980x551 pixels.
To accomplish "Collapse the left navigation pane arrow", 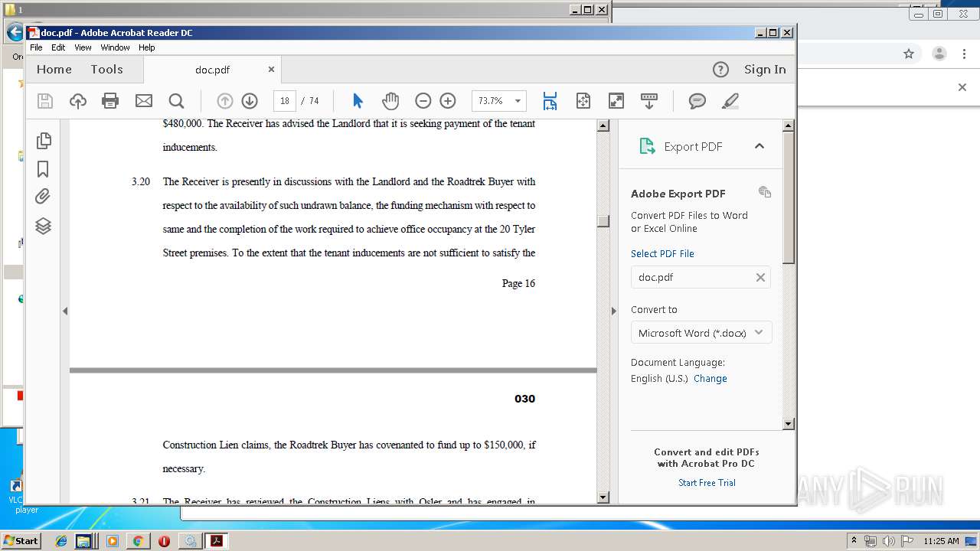I will tap(65, 311).
